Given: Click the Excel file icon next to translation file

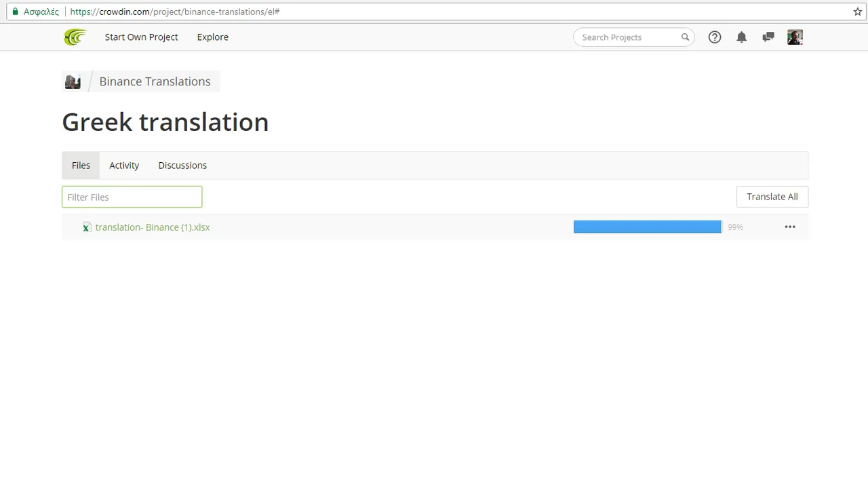Looking at the screenshot, I should (x=87, y=227).
